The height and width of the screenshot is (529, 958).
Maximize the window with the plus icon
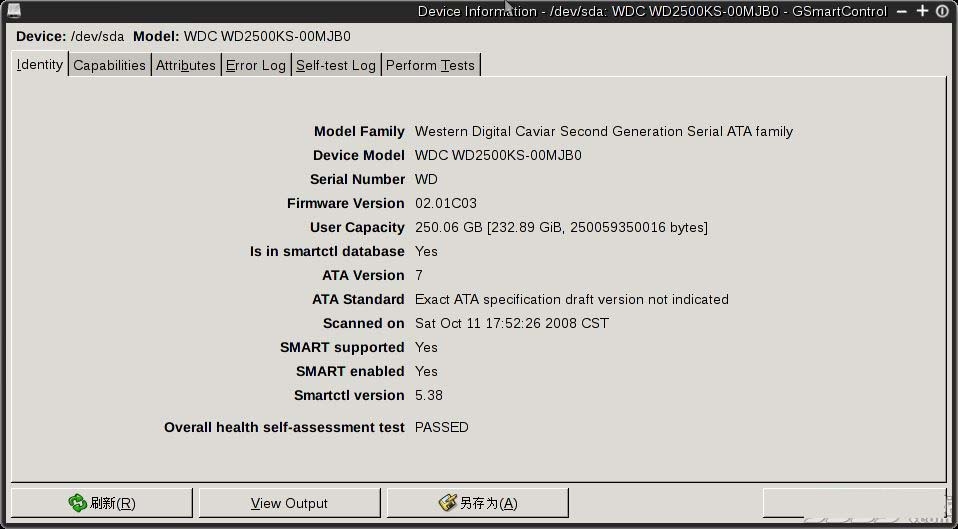point(923,11)
